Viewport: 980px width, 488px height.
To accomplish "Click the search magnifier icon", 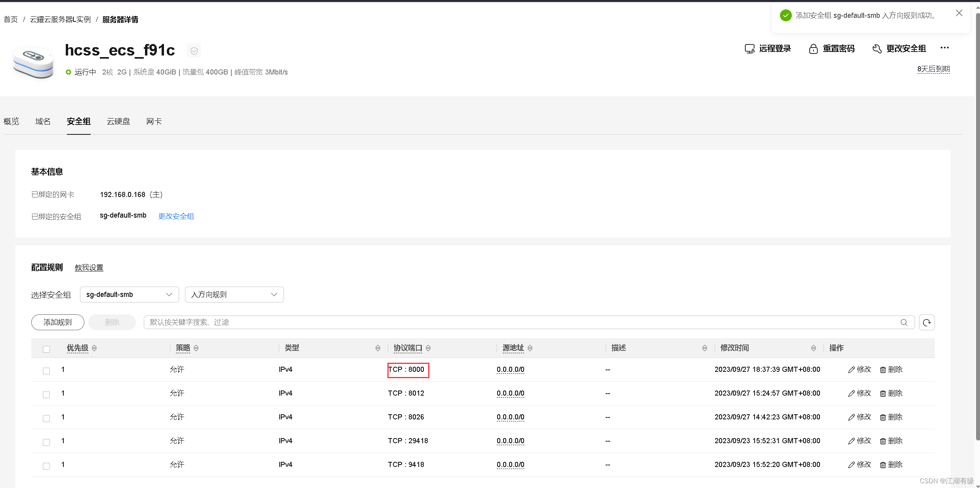I will [904, 322].
